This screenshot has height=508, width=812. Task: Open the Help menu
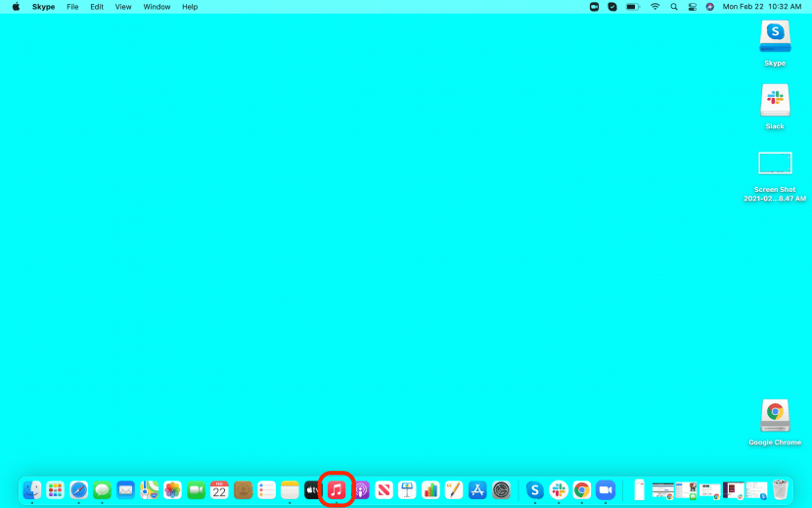click(x=190, y=7)
